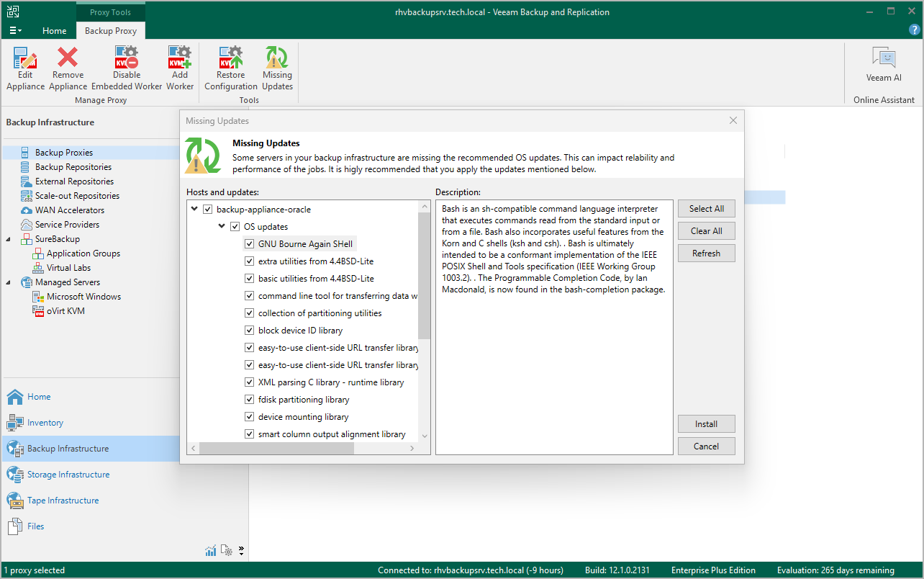Select oVirt KVM managed server node
The width and height of the screenshot is (924, 579).
[65, 311]
